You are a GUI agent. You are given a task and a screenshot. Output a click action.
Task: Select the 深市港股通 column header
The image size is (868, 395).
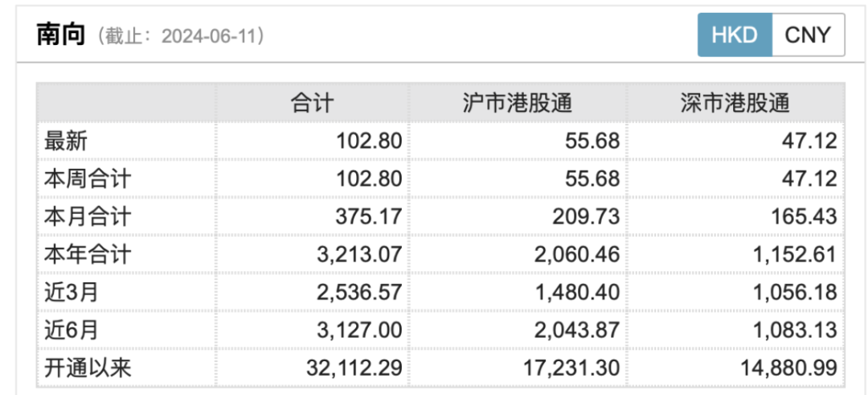pyautogui.click(x=735, y=103)
